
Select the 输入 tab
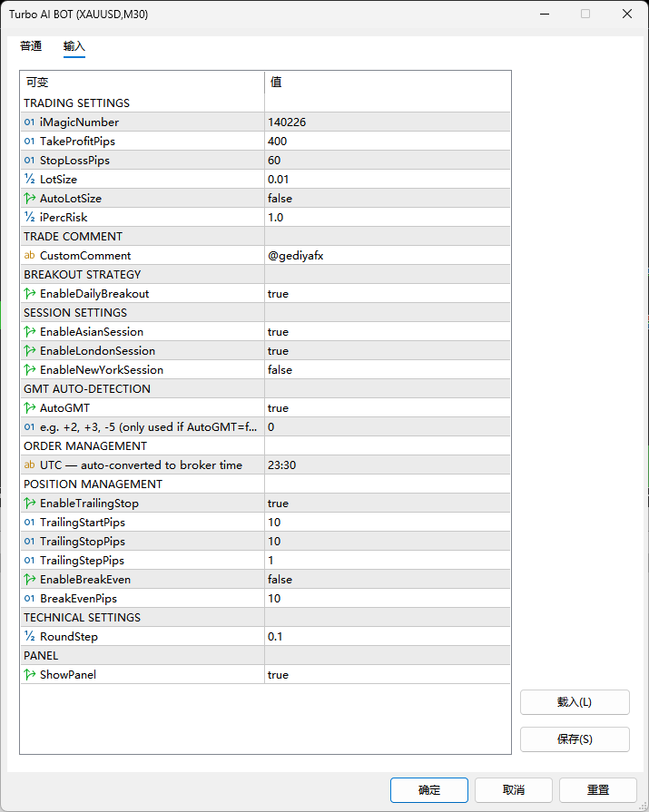74,46
